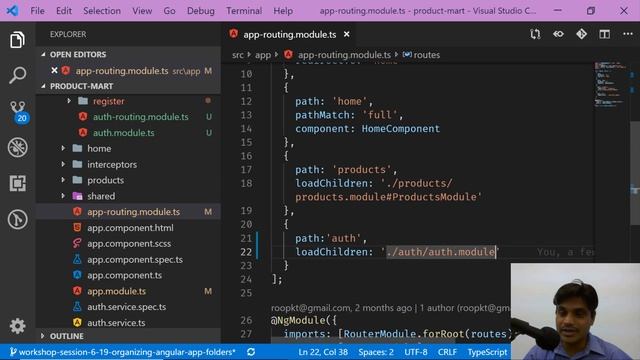This screenshot has height=360, width=640.
Task: Open the Search view in activity bar
Action: tap(17, 75)
